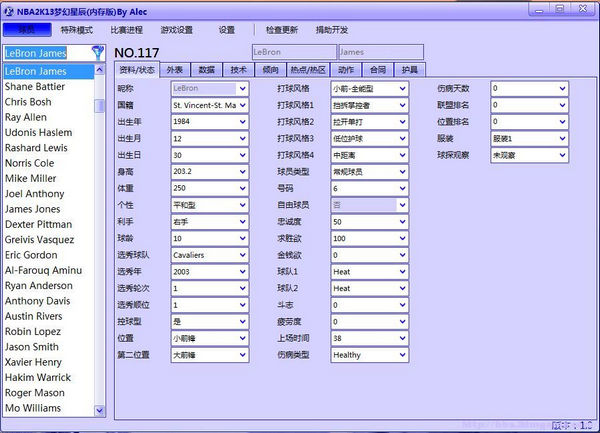Click the first name field showing LeBron

pyautogui.click(x=294, y=52)
